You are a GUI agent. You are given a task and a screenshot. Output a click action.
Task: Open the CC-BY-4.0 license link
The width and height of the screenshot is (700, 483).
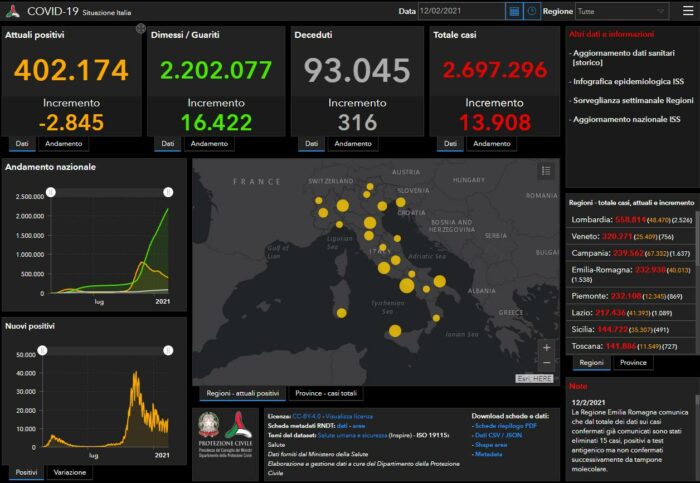(x=307, y=416)
